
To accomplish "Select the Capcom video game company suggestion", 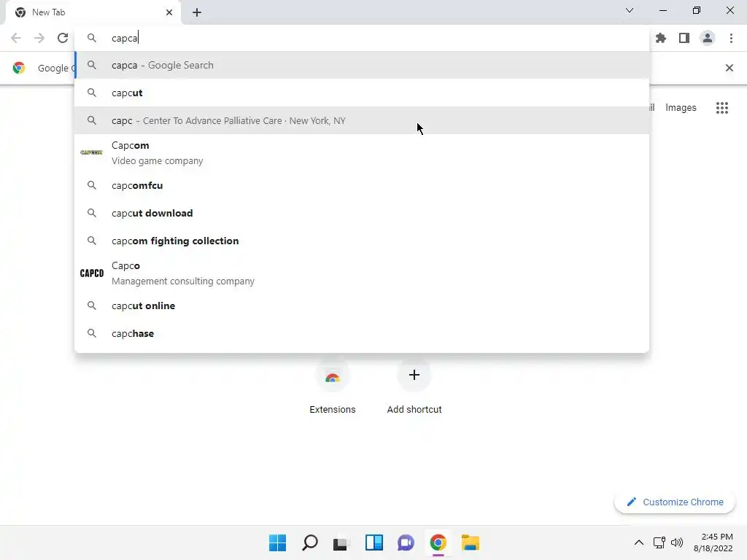I will [x=362, y=153].
